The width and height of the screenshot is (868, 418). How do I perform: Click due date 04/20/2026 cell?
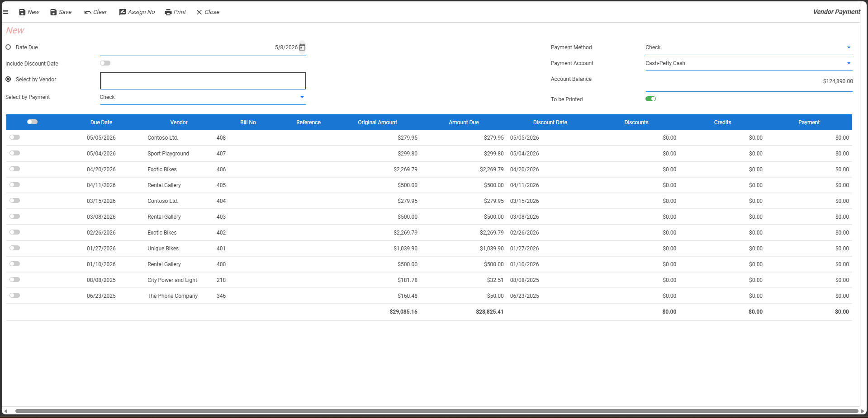(101, 169)
